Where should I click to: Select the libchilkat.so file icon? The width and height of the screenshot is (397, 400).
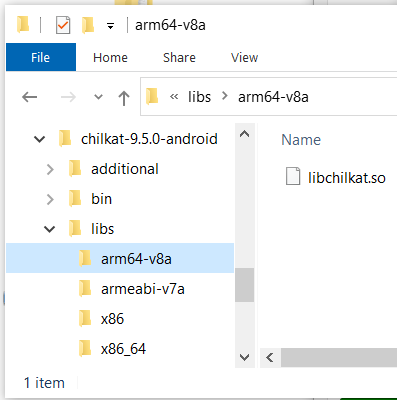pyautogui.click(x=293, y=176)
